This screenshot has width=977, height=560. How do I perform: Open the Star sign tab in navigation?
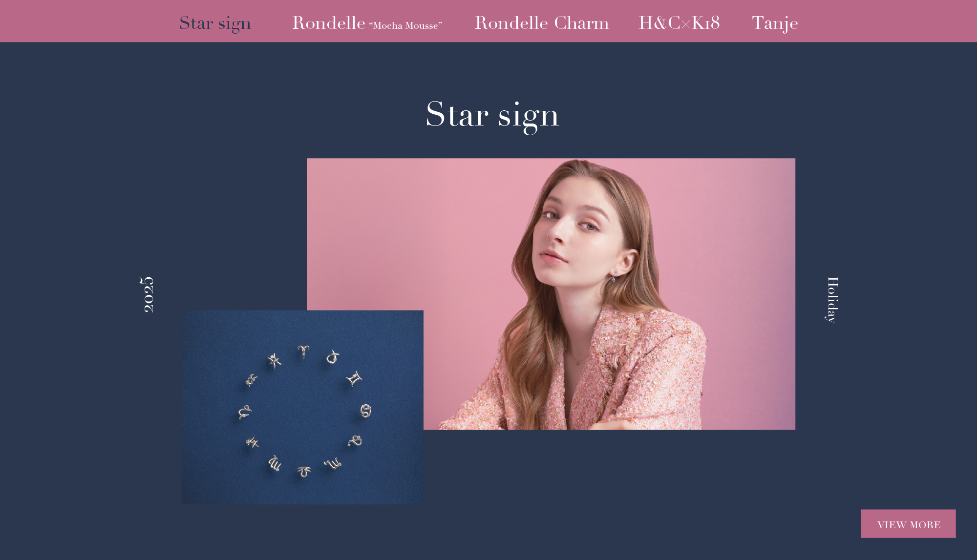pos(215,23)
